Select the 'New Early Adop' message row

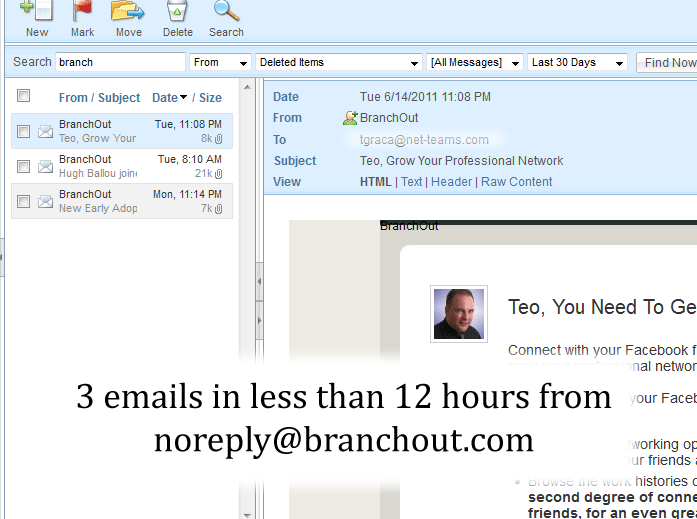(x=122, y=201)
